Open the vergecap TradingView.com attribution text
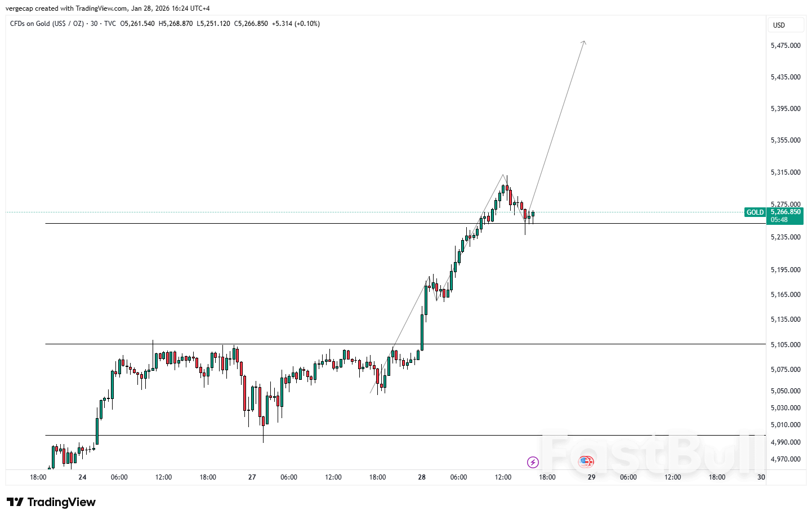This screenshot has height=519, width=812. coord(108,8)
